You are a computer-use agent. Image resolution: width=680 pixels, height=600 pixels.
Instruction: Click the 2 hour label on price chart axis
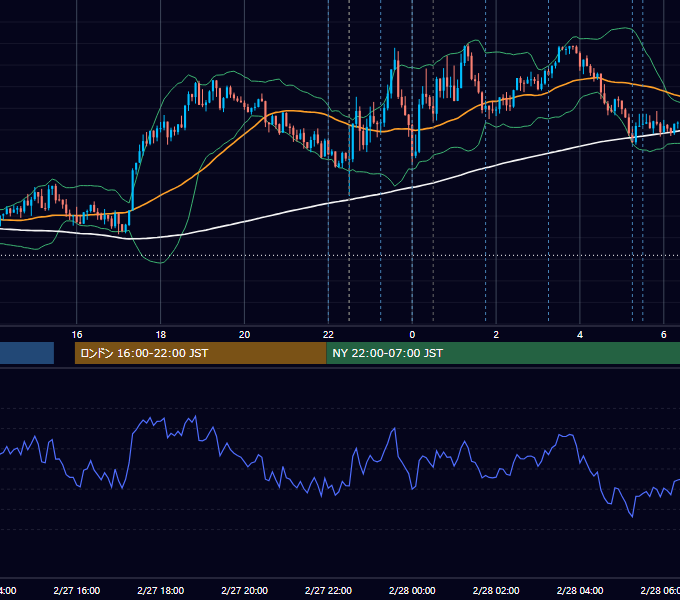click(496, 335)
